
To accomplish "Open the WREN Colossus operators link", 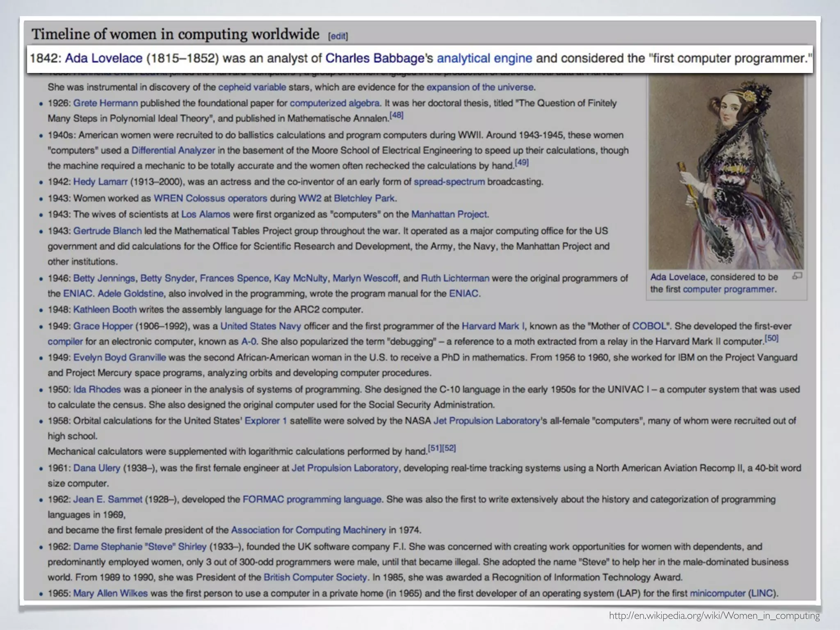I will [x=210, y=199].
